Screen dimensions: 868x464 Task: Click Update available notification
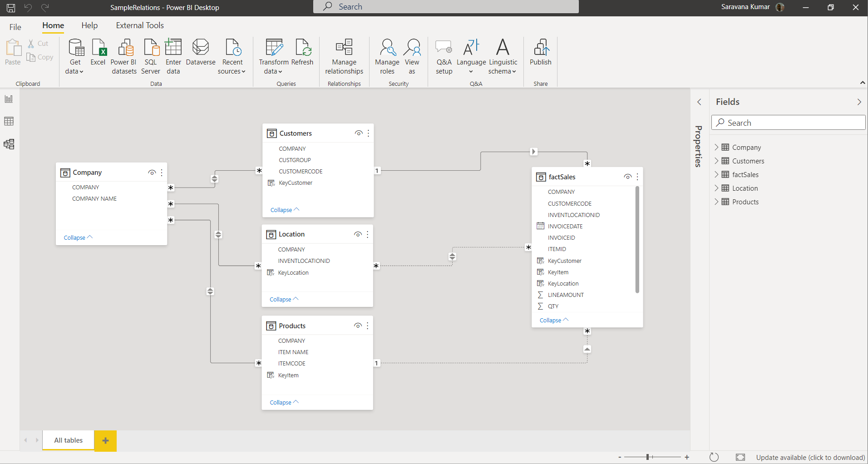coord(810,458)
